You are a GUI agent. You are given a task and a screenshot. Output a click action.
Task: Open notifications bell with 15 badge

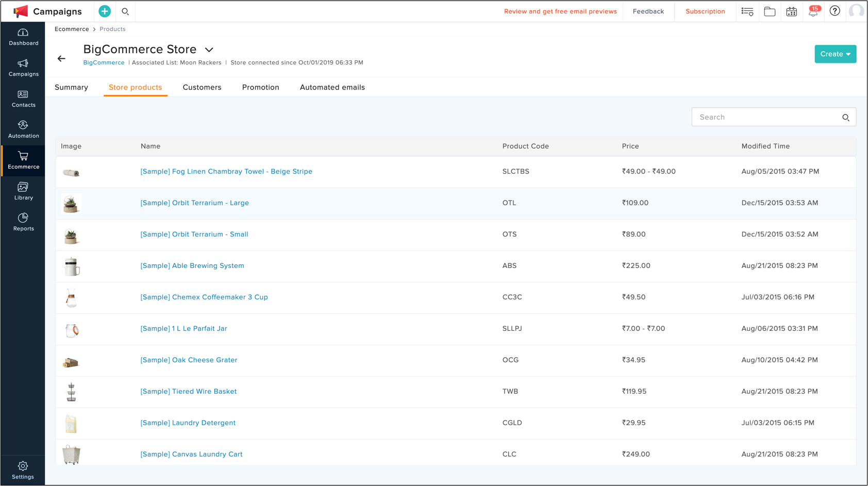(813, 11)
